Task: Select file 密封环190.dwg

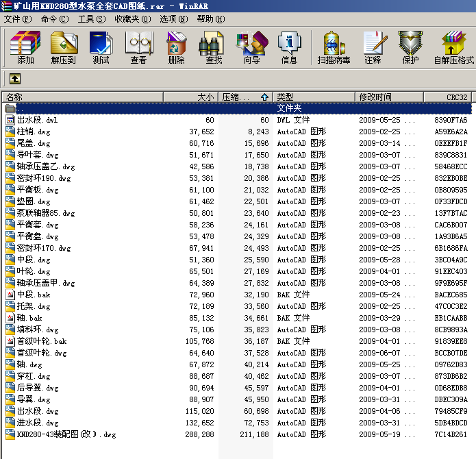Action: pyautogui.click(x=44, y=178)
